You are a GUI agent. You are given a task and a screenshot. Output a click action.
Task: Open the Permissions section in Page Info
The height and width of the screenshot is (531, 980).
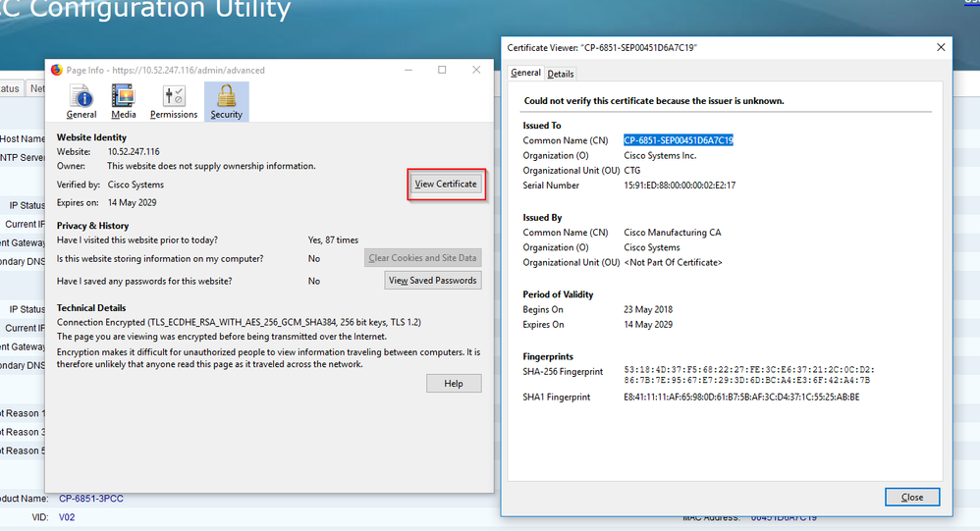174,102
